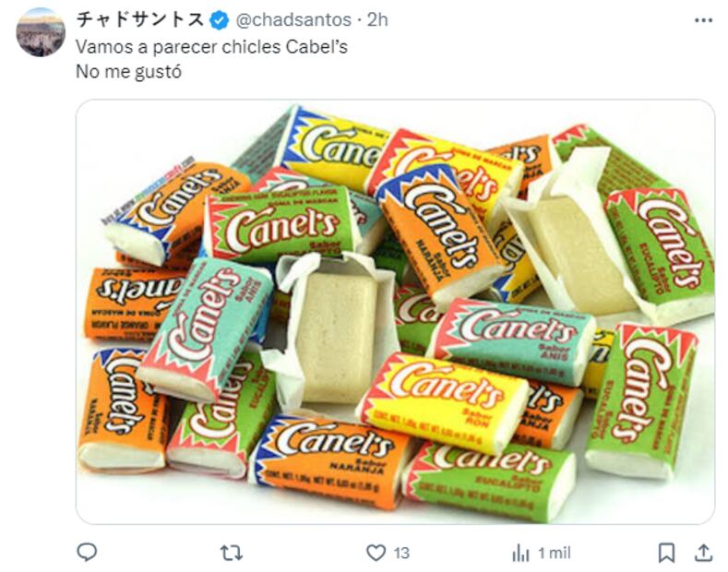Click the 1 mil views count
The width and height of the screenshot is (728, 572).
(555, 553)
